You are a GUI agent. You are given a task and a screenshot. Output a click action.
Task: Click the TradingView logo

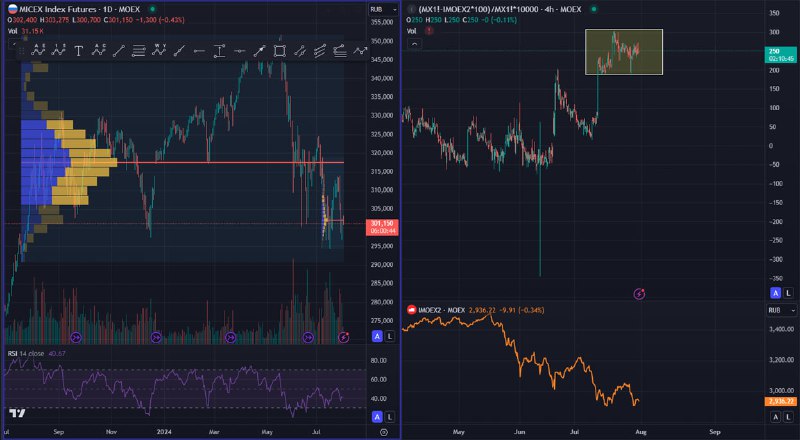point(17,413)
